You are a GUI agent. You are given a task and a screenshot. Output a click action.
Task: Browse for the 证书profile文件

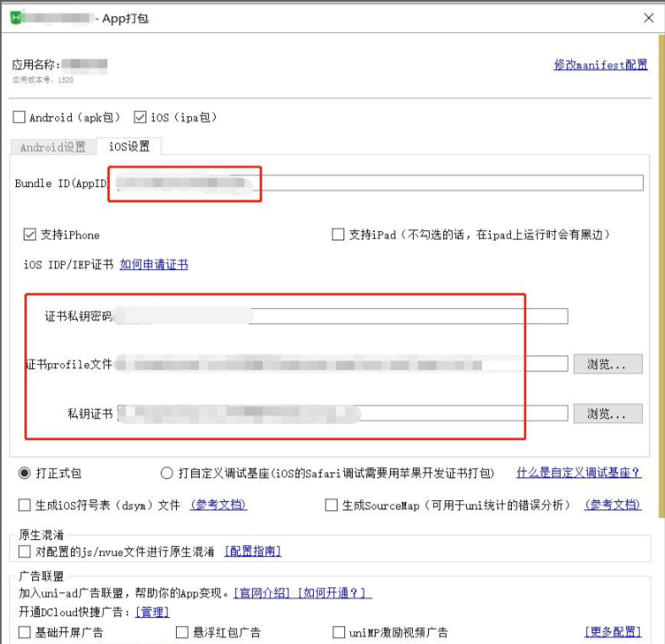click(x=607, y=364)
